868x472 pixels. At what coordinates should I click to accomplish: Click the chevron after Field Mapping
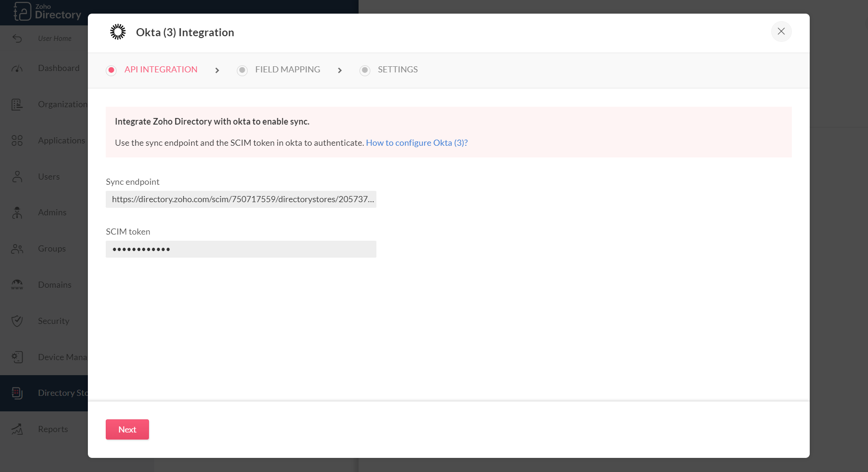click(340, 71)
